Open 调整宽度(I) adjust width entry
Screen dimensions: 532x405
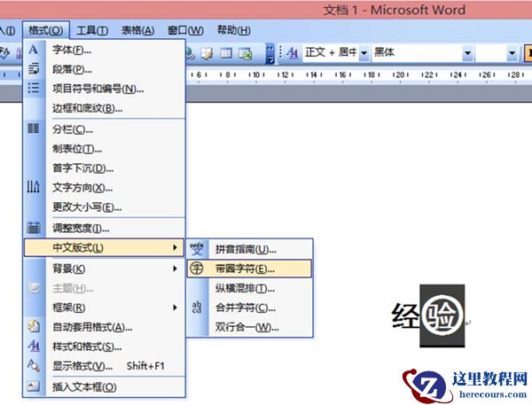pyautogui.click(x=104, y=229)
